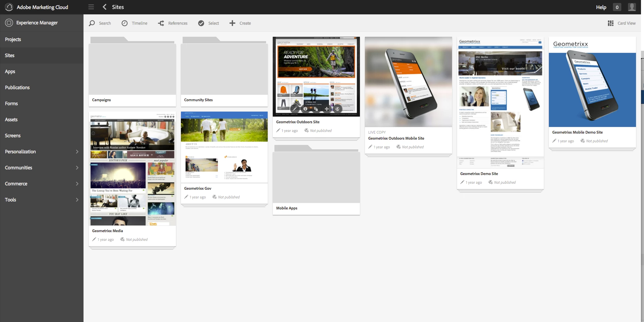644x322 pixels.
Task: Click the Search magnifier icon
Action: pos(92,23)
